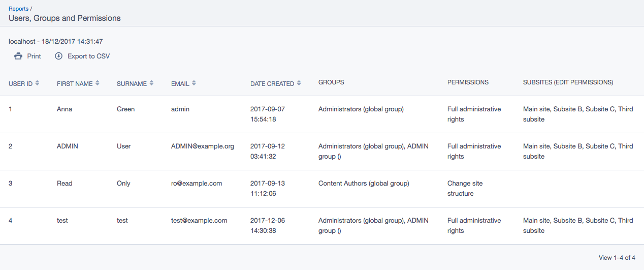The image size is (644, 270).
Task: Click the Export to CSV download icon
Action: (x=58, y=56)
